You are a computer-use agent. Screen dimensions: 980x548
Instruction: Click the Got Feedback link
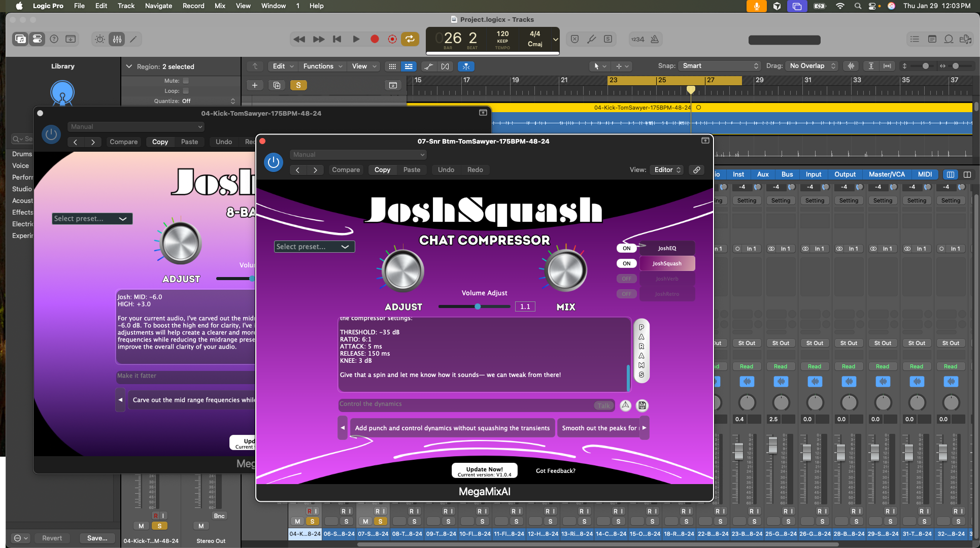[x=555, y=471]
